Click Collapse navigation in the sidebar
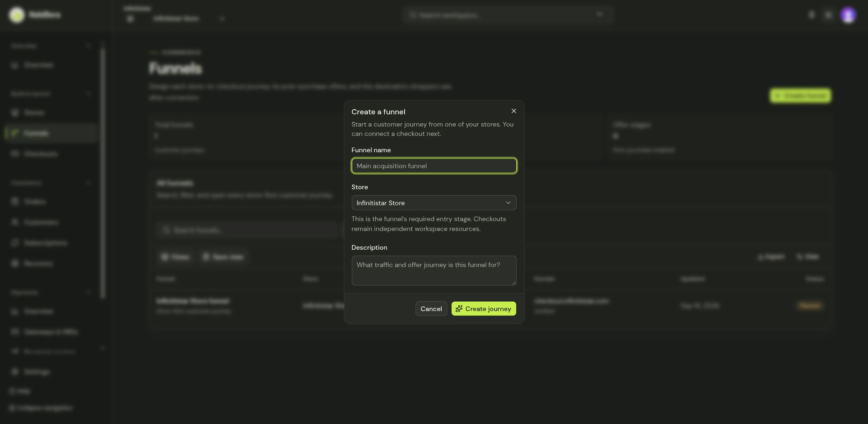The height and width of the screenshot is (424, 868). (41, 408)
